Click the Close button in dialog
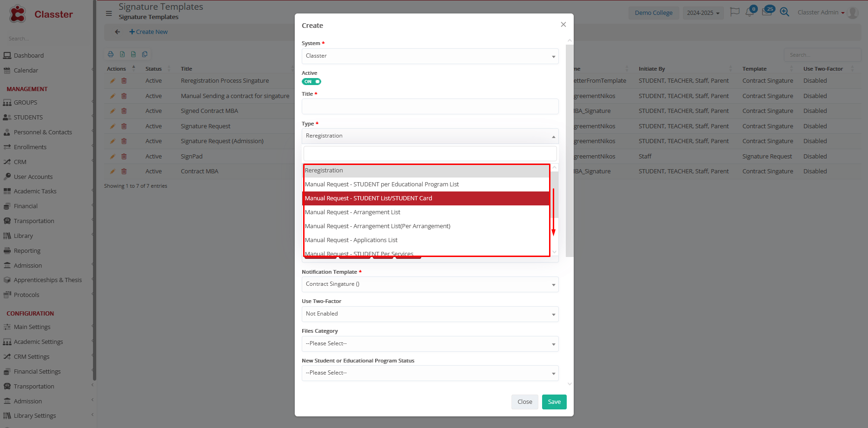 tap(524, 402)
